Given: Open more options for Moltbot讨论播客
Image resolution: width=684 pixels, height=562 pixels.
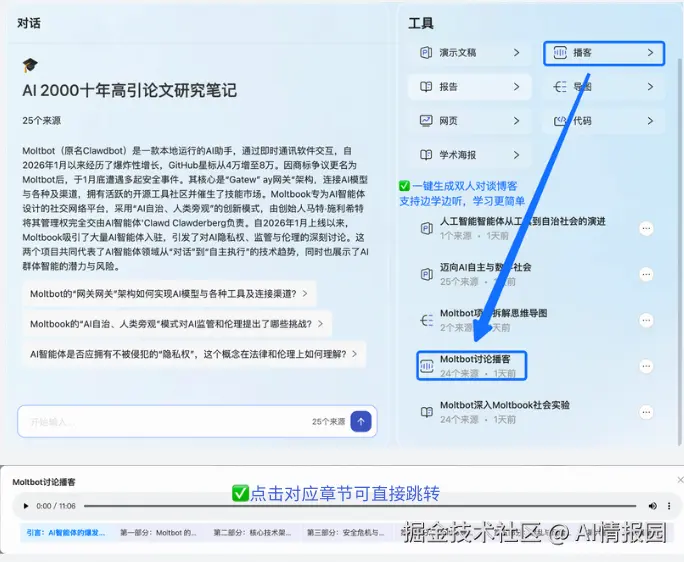Looking at the screenshot, I should (646, 366).
